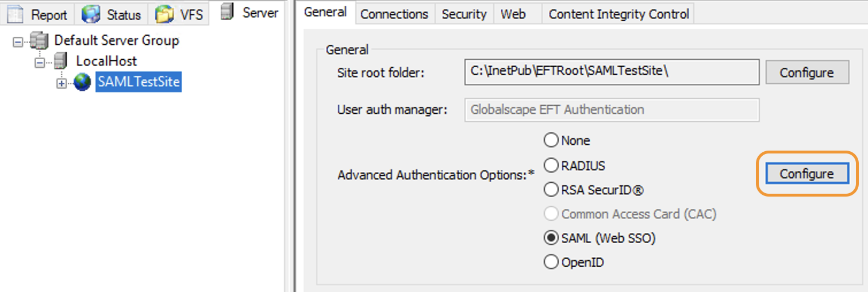Open the Security tab

pyautogui.click(x=464, y=14)
